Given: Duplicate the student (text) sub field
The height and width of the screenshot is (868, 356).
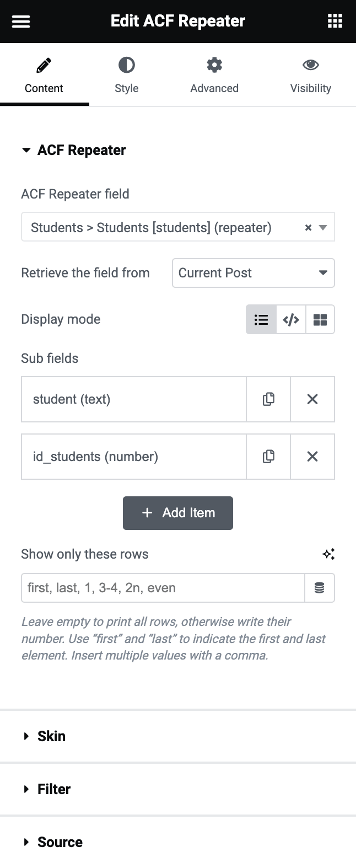Looking at the screenshot, I should 268,399.
